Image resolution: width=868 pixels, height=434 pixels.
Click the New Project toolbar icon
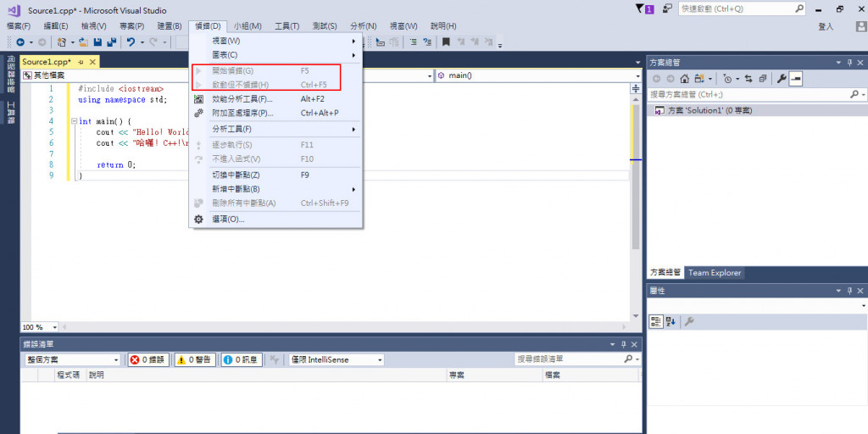coord(63,42)
